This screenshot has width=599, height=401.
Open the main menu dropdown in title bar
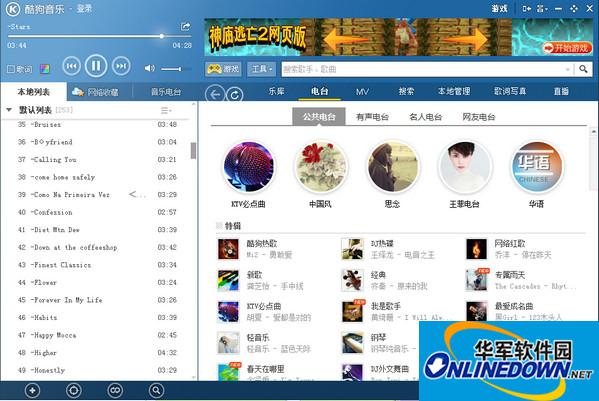541,8
